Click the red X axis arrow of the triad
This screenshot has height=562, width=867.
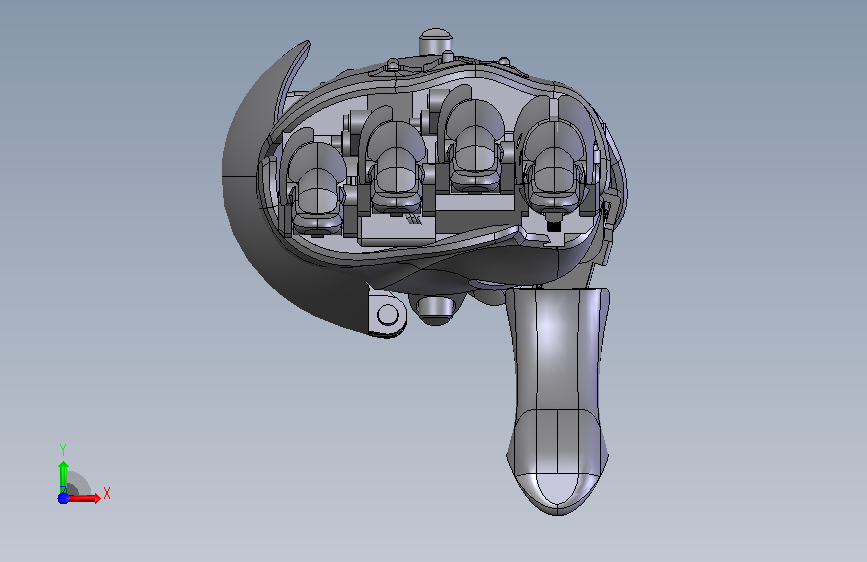pyautogui.click(x=83, y=498)
